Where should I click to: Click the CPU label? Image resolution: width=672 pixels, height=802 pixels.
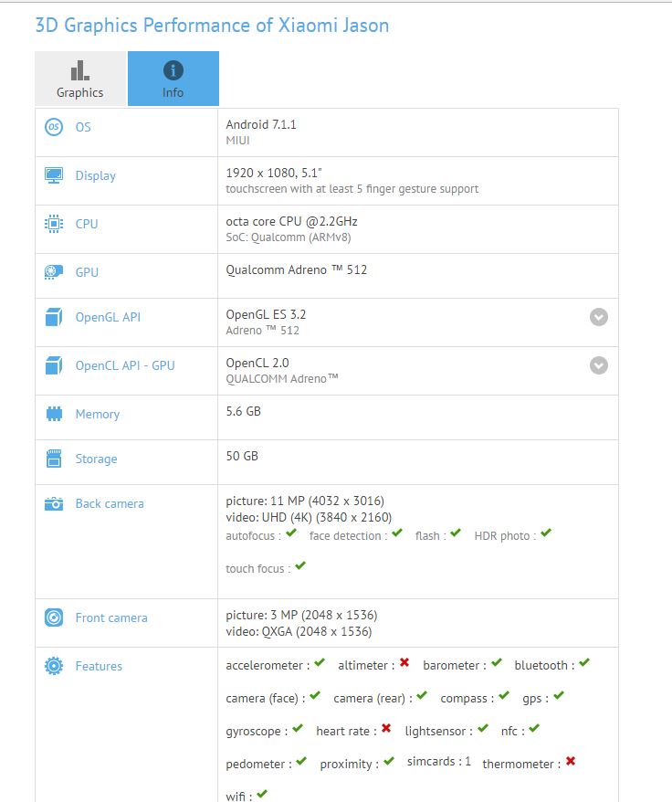(87, 224)
